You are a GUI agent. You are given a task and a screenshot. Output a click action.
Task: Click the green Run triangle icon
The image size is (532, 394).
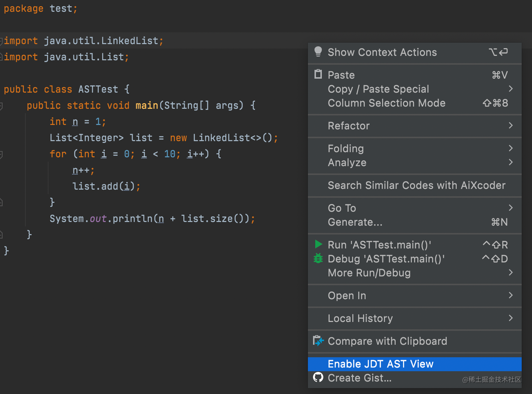pos(319,244)
